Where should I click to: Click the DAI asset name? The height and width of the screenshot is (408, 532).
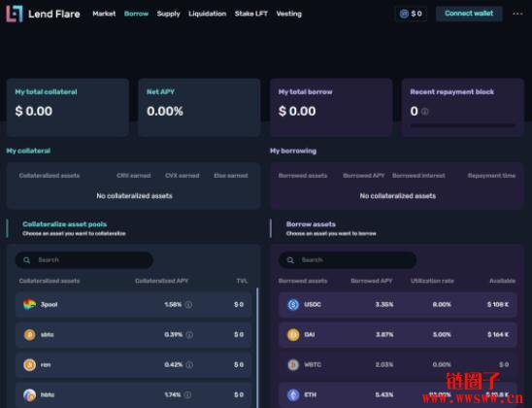coord(310,335)
